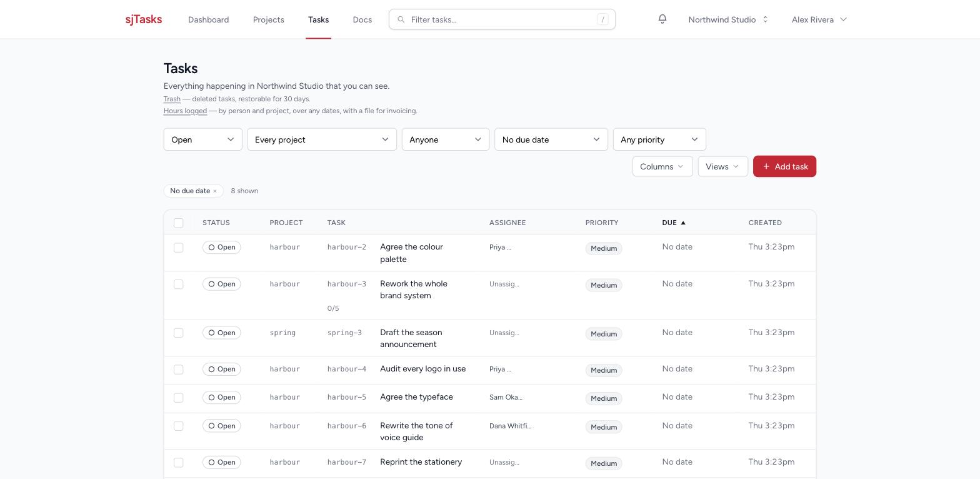
Task: Toggle the select-all tasks checkbox
Action: click(179, 223)
